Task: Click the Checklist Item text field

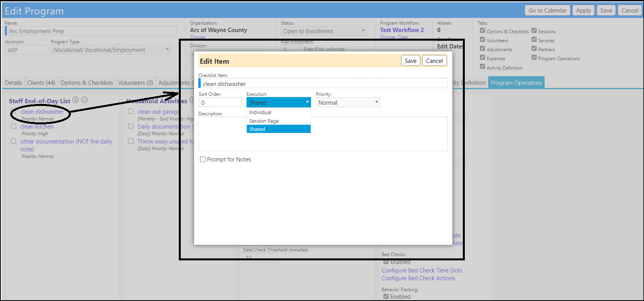Action: [323, 84]
